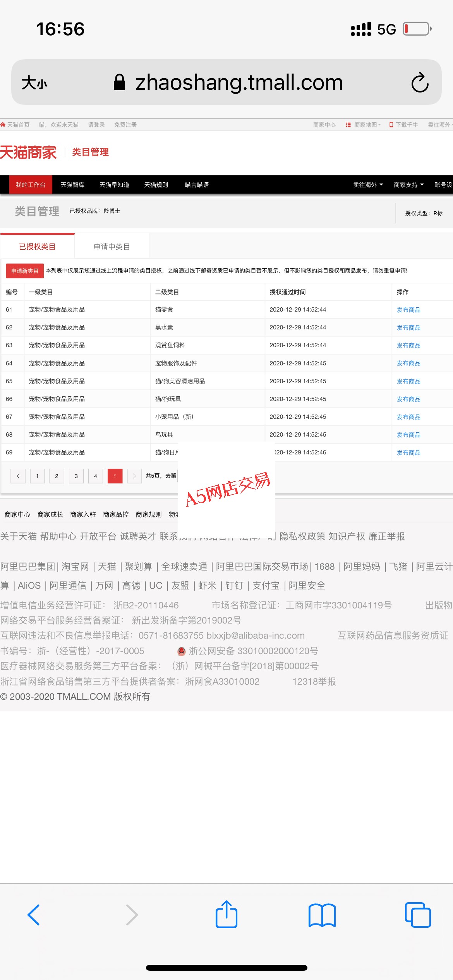Viewport: 453px width, 980px height.
Task: Click 发布商品 in row 69
Action: [408, 452]
